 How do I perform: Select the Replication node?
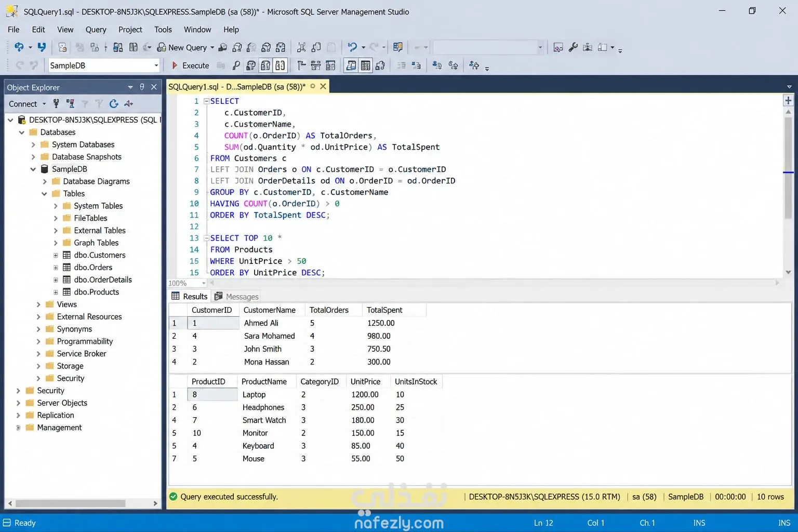pyautogui.click(x=55, y=415)
